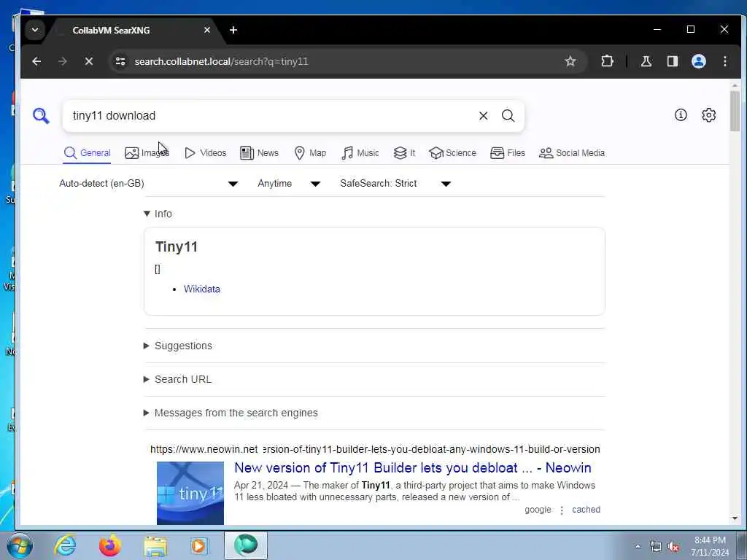The image size is (747, 560).
Task: Stop page loading with X button
Action: coord(88,61)
